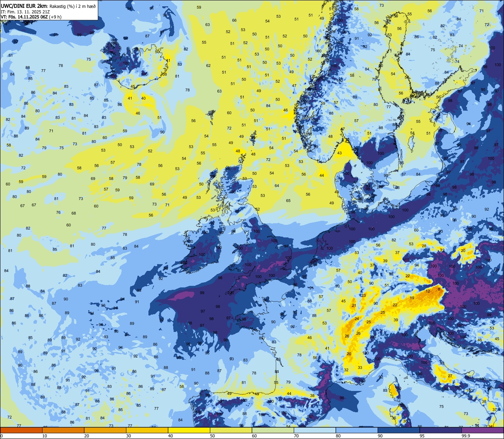Click the 80–90% medium blue legend swatch
Viewport: 504px width, 439px height.
point(357,430)
